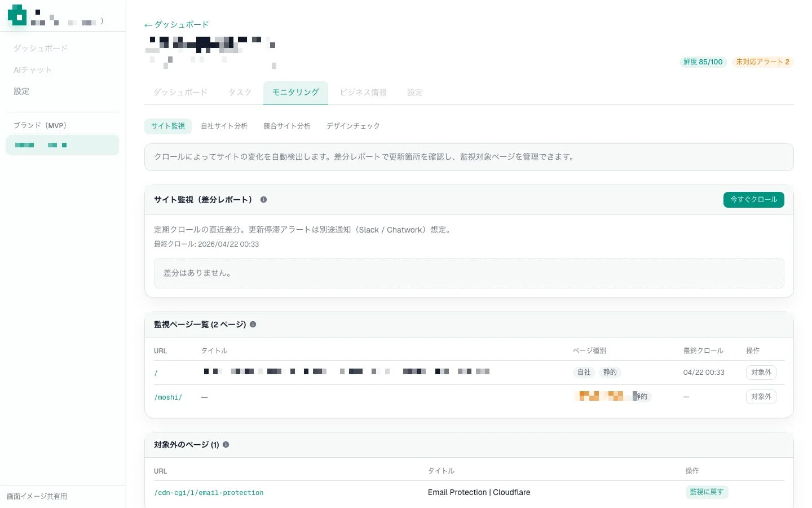
Task: Open the /cdn-cgi/l/email-protection link
Action: pos(209,493)
